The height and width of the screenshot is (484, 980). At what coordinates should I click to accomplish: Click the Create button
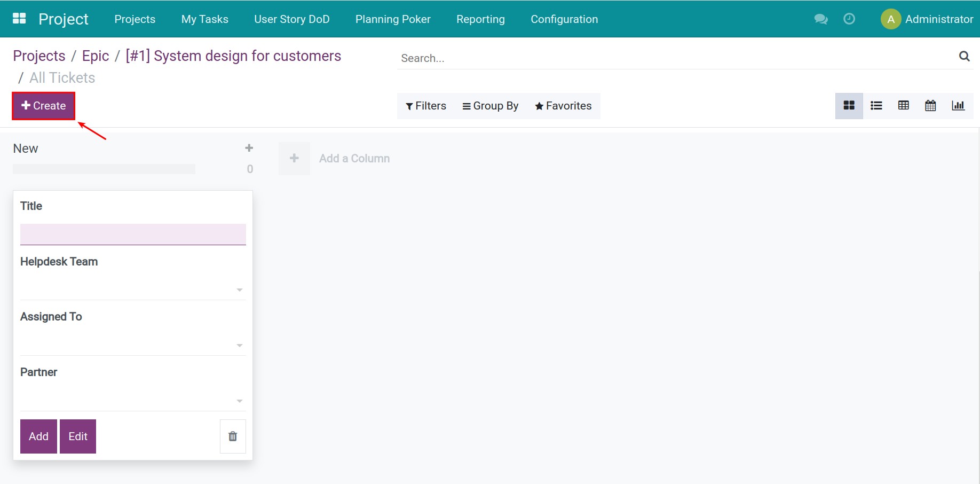pos(43,105)
